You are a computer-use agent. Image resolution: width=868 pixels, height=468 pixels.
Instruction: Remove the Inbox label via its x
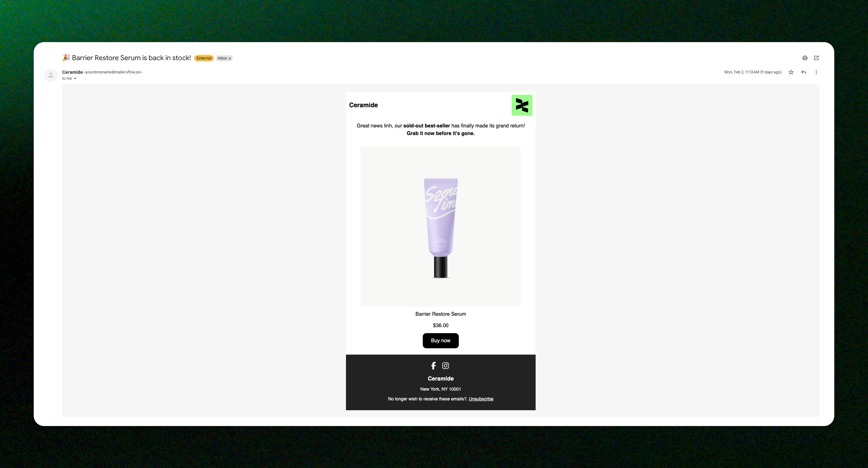point(230,59)
